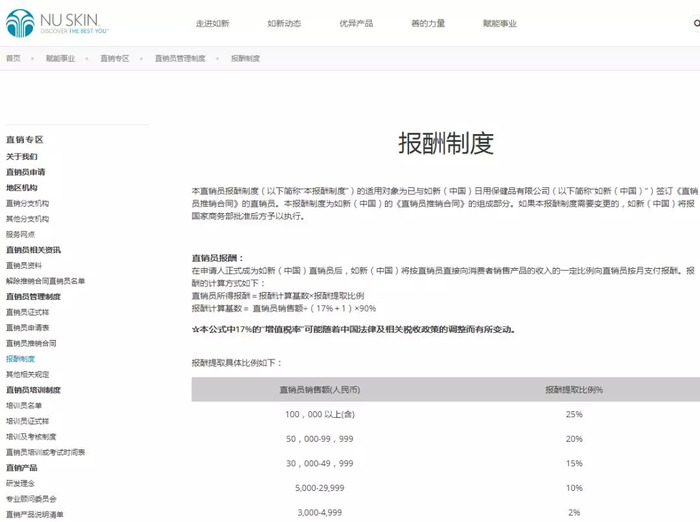
Task: Open the 如新动态 menu
Action: pyautogui.click(x=284, y=23)
